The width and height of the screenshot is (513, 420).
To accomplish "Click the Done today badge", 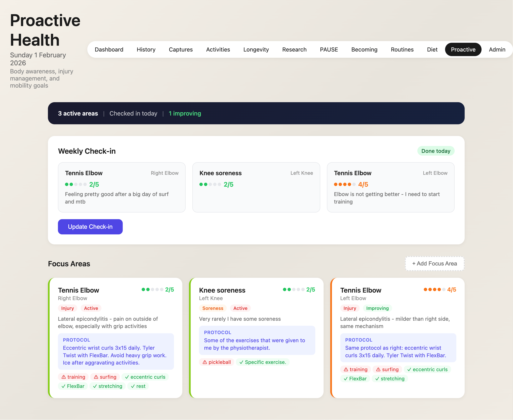I will coord(436,151).
